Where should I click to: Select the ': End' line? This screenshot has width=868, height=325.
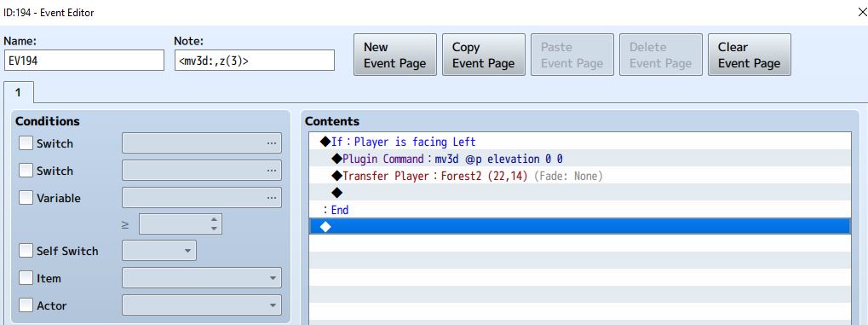coord(579,210)
